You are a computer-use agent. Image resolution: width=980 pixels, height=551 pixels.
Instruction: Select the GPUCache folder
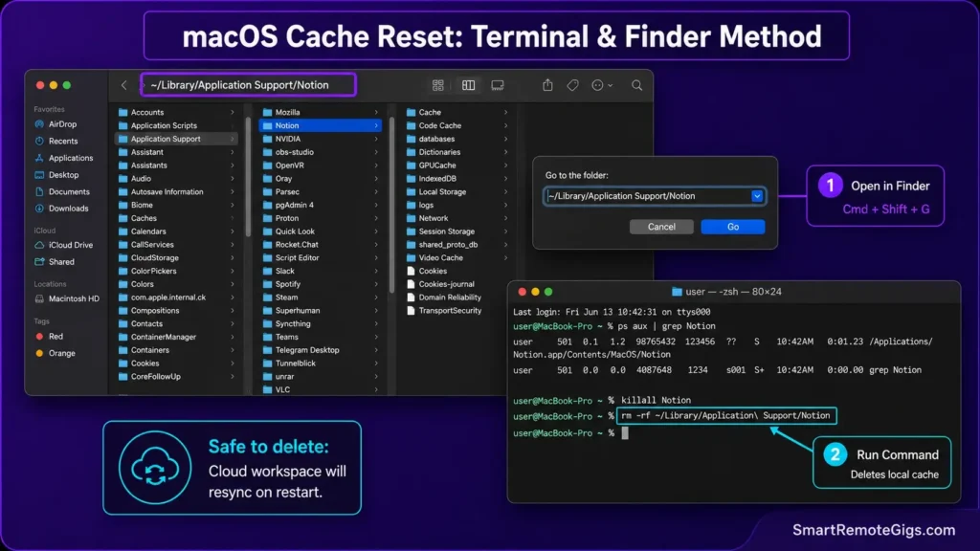[x=457, y=165]
